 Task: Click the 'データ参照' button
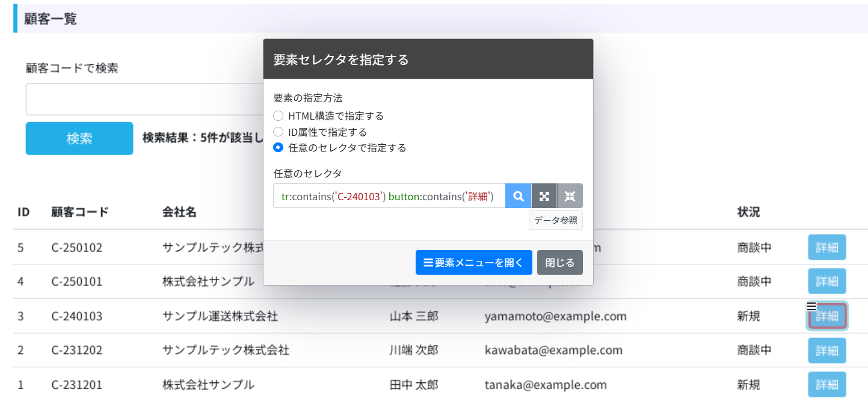556,220
